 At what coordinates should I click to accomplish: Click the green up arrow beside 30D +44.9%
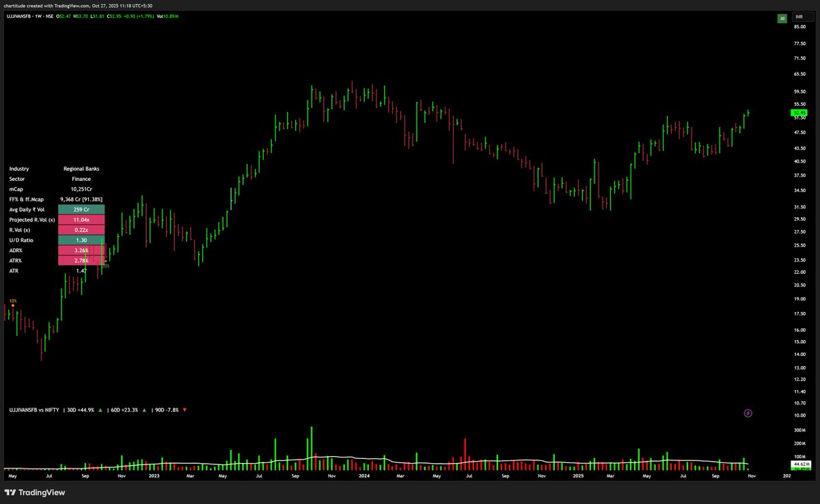[x=101, y=410]
